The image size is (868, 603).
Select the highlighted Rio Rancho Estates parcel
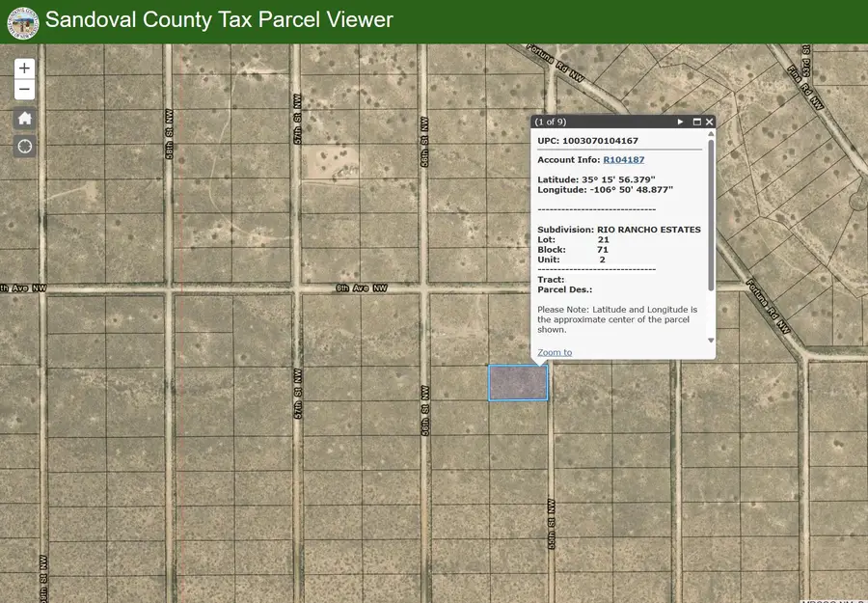[518, 382]
